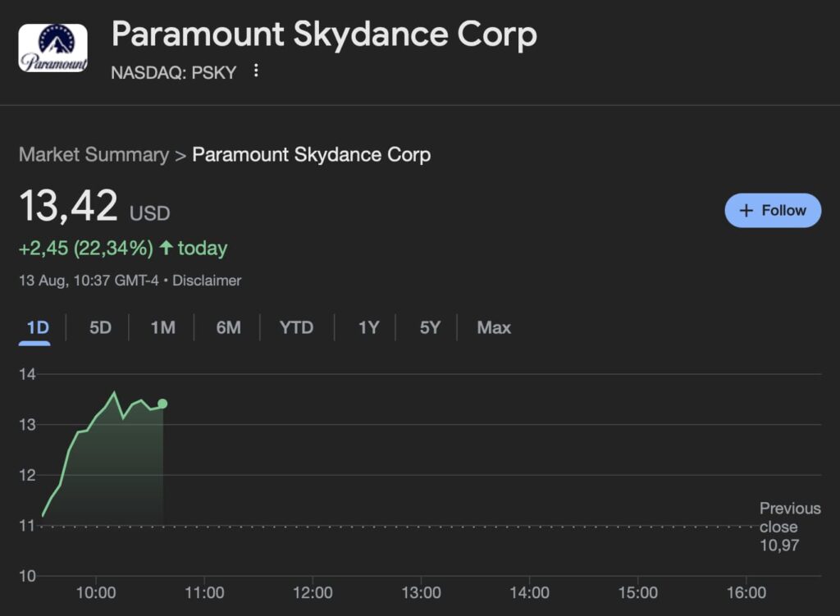Select the 6M range tab

pyautogui.click(x=228, y=328)
